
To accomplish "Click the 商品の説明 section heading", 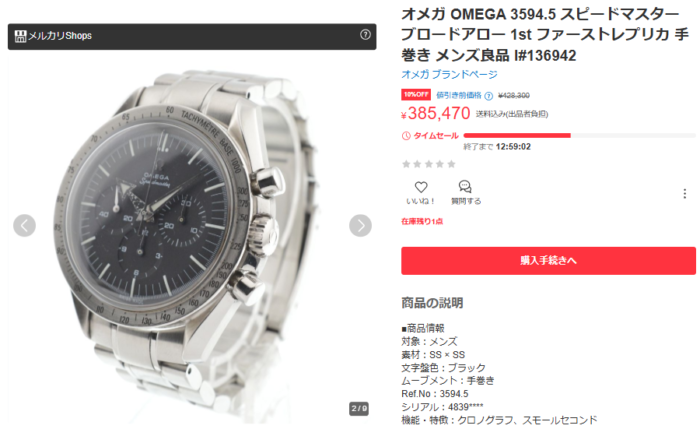I will (x=432, y=303).
